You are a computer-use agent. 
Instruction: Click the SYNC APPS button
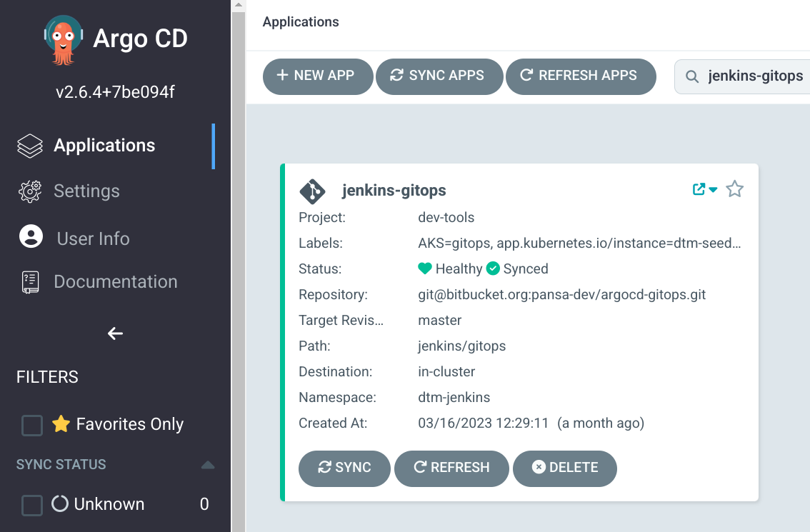click(x=439, y=76)
